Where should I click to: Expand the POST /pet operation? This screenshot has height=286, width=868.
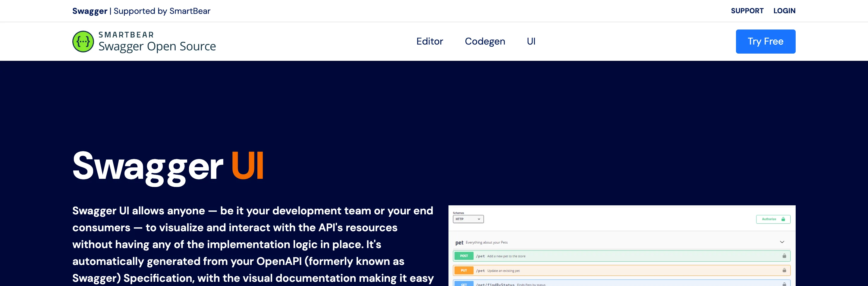coord(621,256)
